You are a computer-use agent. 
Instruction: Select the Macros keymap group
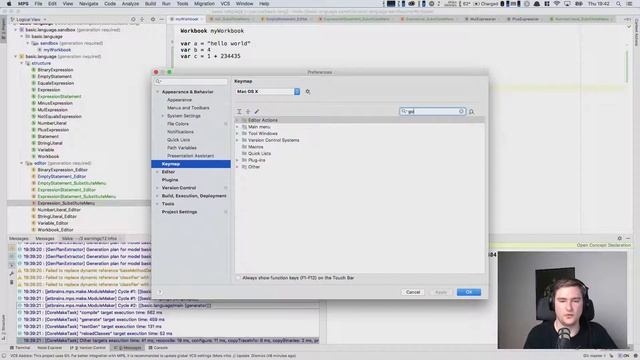tap(256, 147)
